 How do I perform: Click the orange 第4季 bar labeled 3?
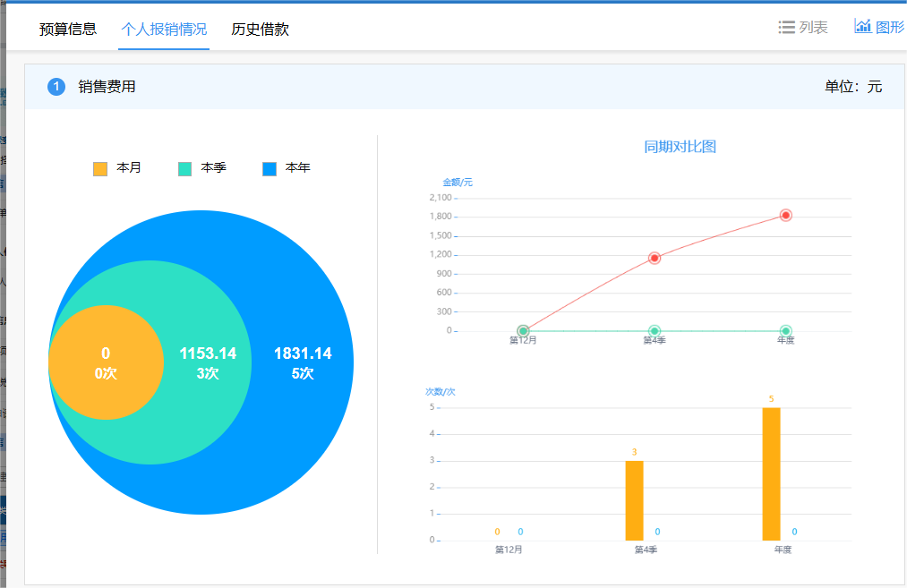(x=634, y=500)
